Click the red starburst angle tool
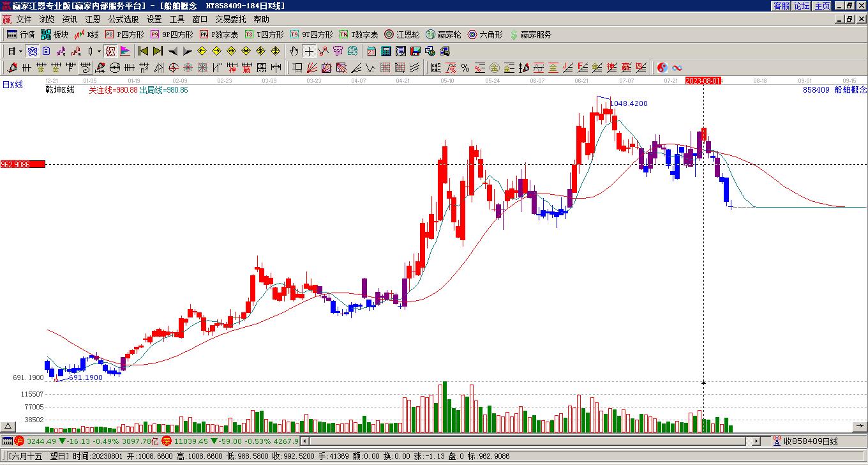This screenshot has width=868, height=465. click(x=188, y=68)
